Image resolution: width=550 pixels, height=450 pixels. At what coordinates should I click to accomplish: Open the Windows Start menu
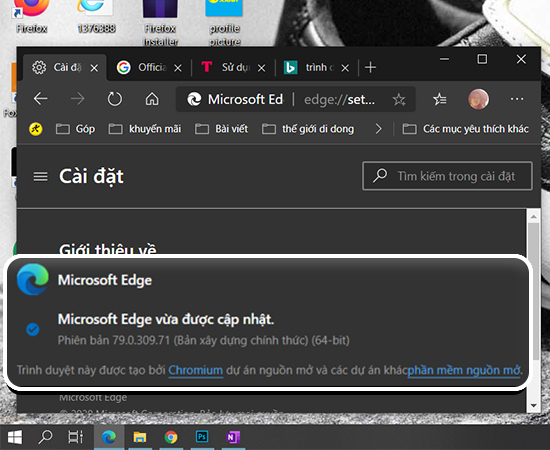[x=15, y=437]
